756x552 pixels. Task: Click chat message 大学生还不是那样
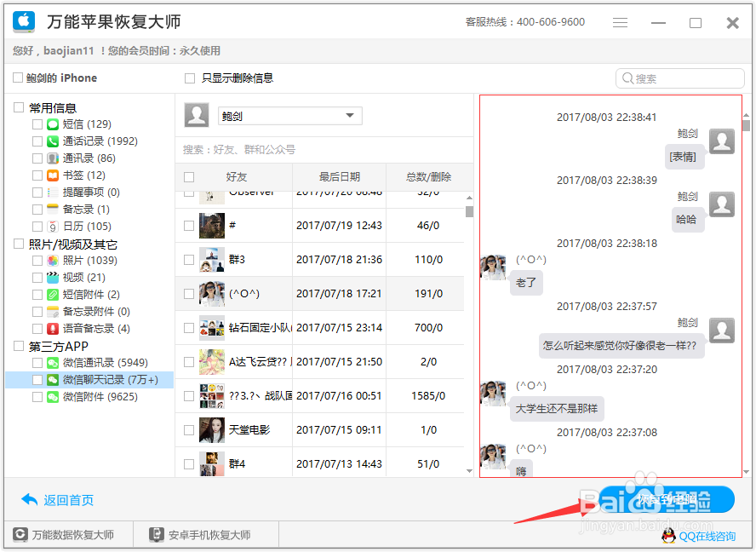click(557, 409)
